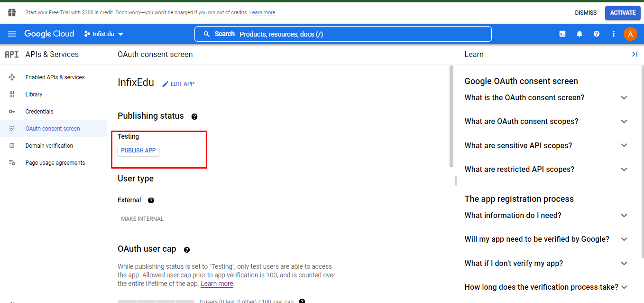The width and height of the screenshot is (644, 303).
Task: Select OAuth consent screen in sidebar
Action: point(54,129)
